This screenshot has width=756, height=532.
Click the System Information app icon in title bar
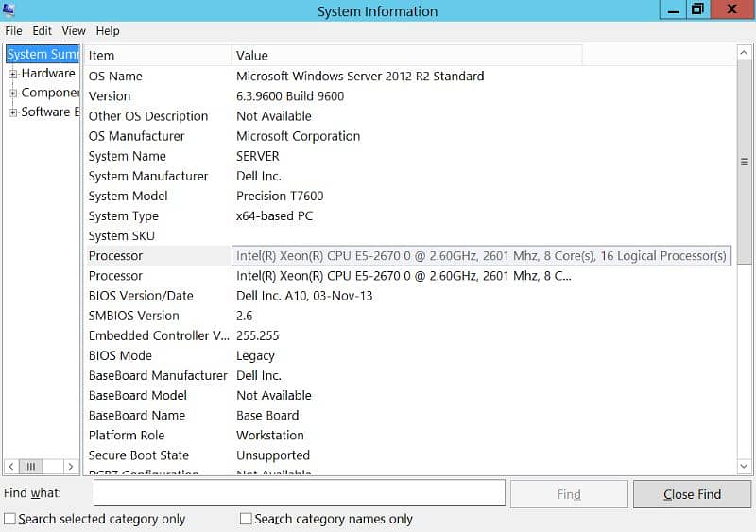point(9,9)
